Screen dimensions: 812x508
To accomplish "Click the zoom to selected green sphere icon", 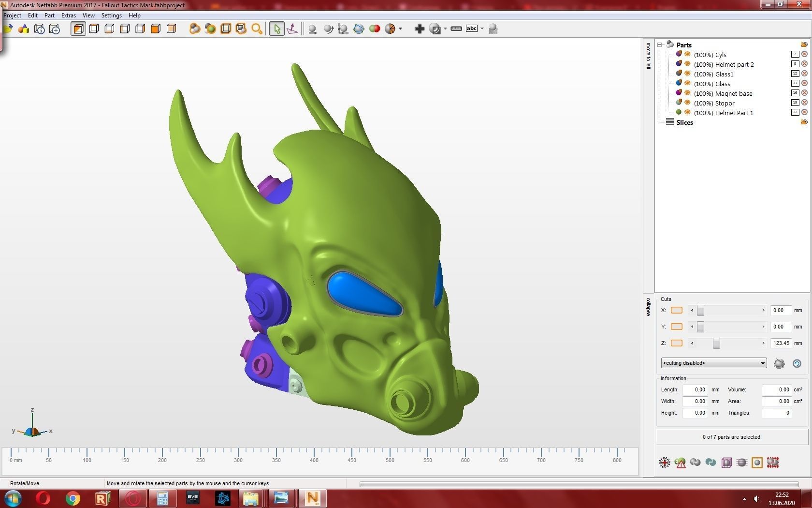I will pos(210,29).
